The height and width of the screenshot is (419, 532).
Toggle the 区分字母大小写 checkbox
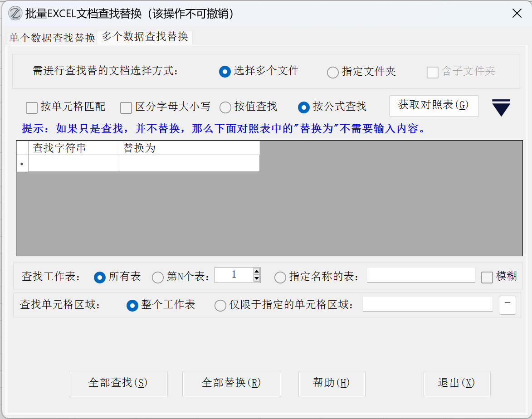tap(126, 108)
